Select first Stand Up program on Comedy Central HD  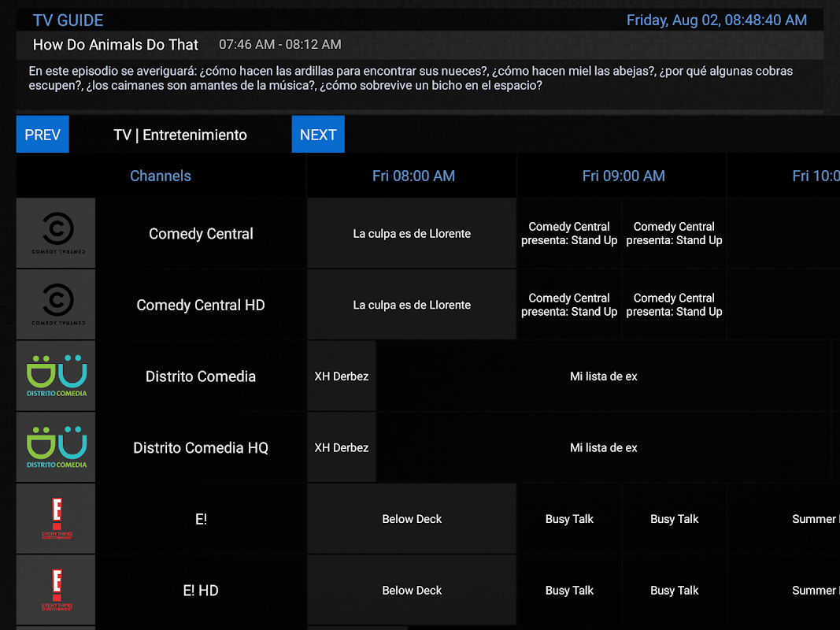click(569, 305)
